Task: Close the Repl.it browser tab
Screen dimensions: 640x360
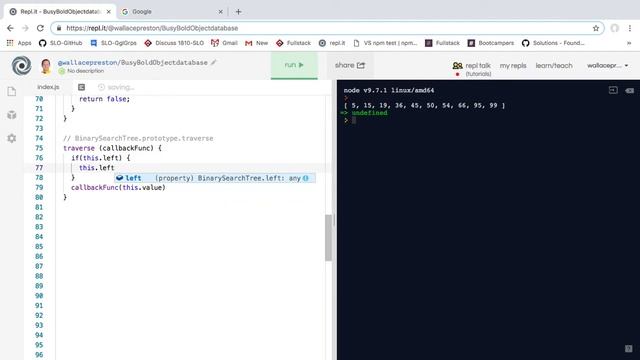Action: coord(109,12)
